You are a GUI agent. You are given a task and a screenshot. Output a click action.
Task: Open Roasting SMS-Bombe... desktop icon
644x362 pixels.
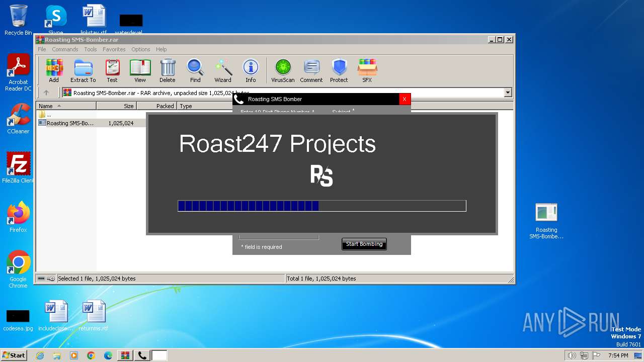pos(546,221)
